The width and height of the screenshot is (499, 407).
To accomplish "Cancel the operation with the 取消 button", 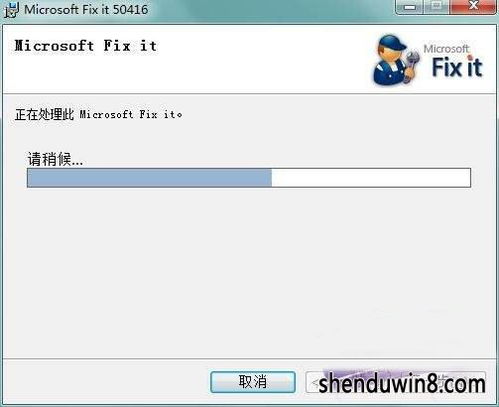I will [253, 382].
